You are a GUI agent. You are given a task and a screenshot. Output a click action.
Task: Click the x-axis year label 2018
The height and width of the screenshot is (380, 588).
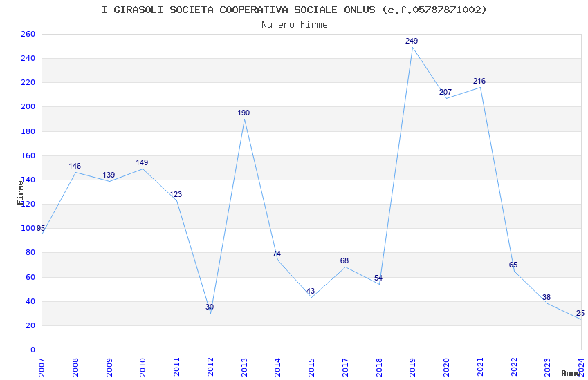tap(379, 367)
